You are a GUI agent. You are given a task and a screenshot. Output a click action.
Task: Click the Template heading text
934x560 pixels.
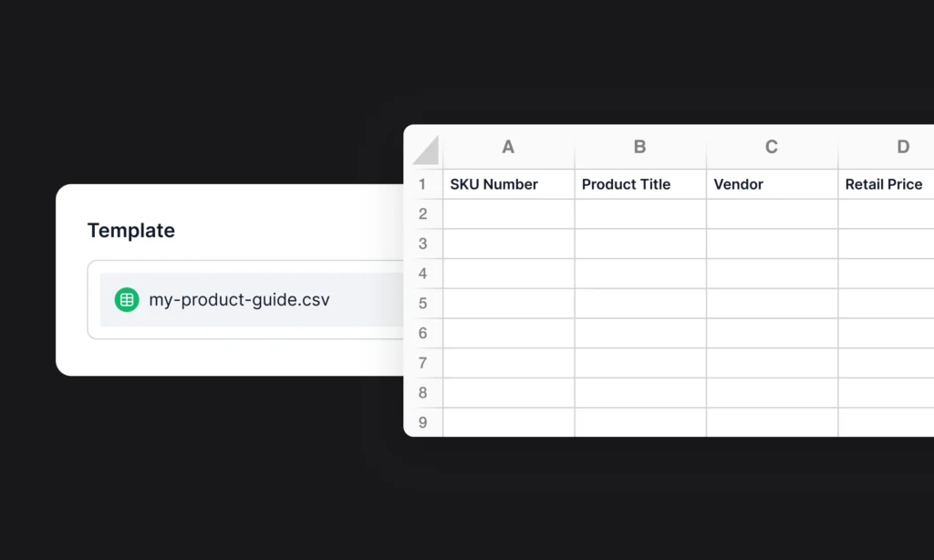[x=131, y=231]
